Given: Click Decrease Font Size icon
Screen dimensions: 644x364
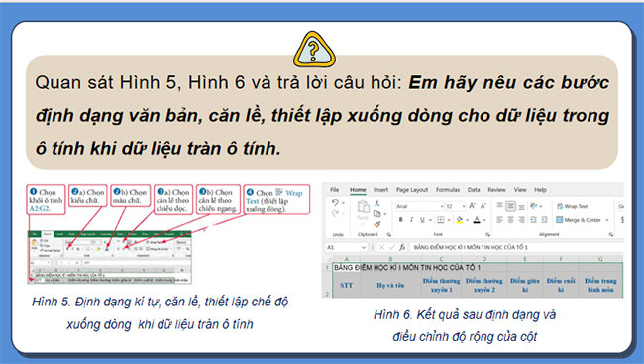Looking at the screenshot, I should 483,206.
